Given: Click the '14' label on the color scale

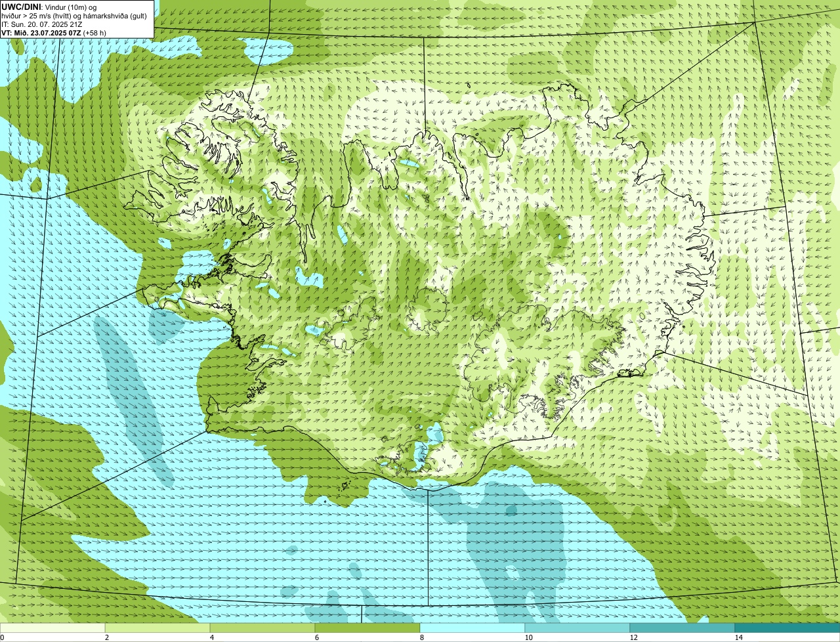Looking at the screenshot, I should coord(738,637).
